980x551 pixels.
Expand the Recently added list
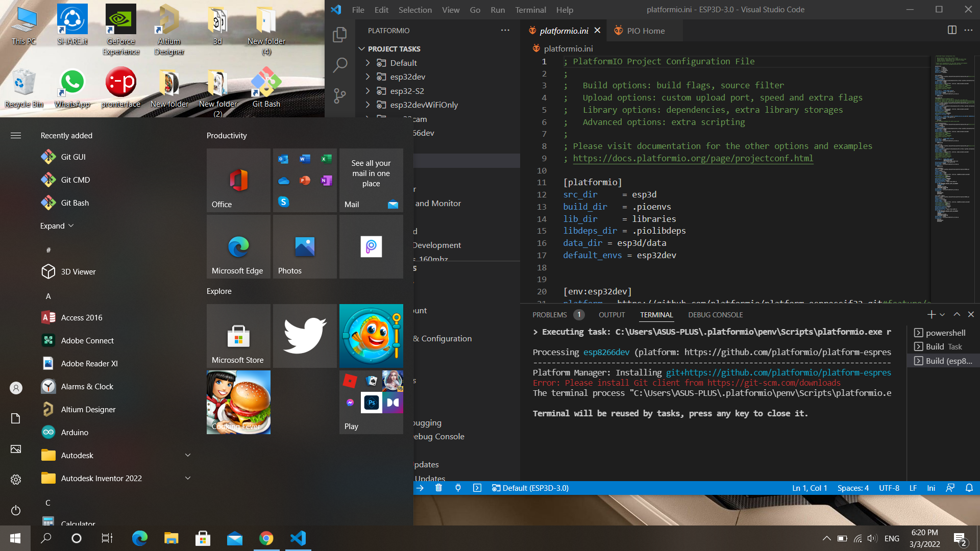(57, 226)
